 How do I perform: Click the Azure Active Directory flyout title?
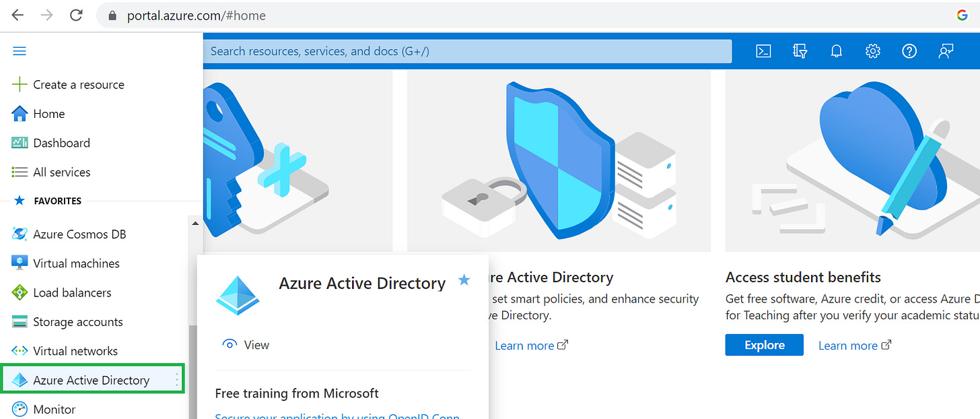tap(362, 284)
